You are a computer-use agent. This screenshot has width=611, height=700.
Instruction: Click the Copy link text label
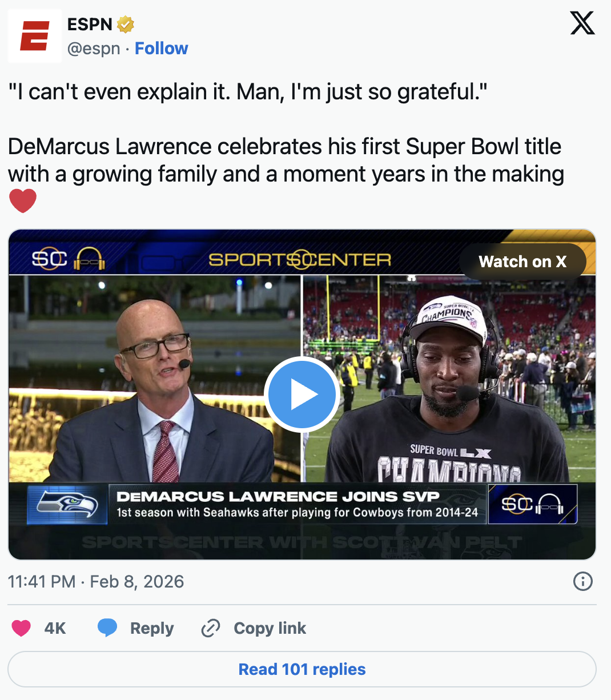click(270, 628)
